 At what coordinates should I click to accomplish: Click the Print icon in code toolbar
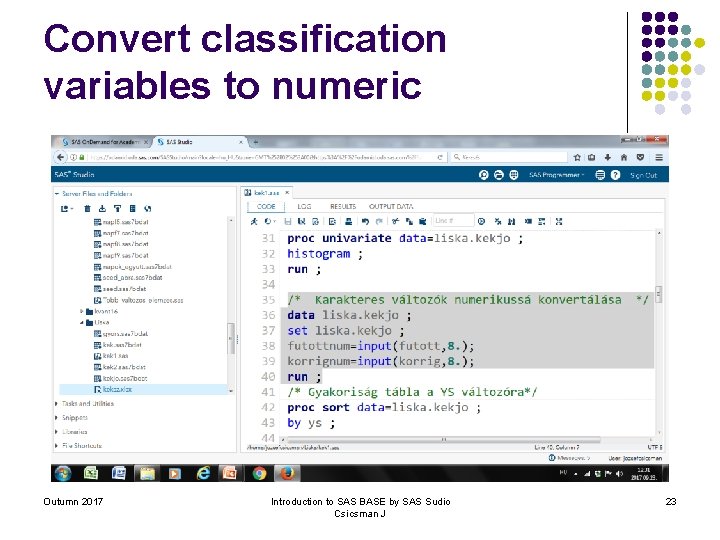(x=349, y=221)
